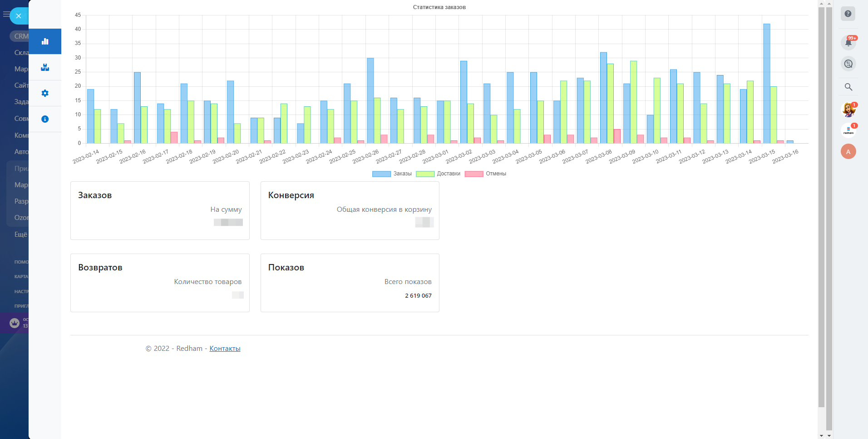Click the 'Возвратов' card heading
Image resolution: width=868 pixels, height=439 pixels.
click(100, 268)
